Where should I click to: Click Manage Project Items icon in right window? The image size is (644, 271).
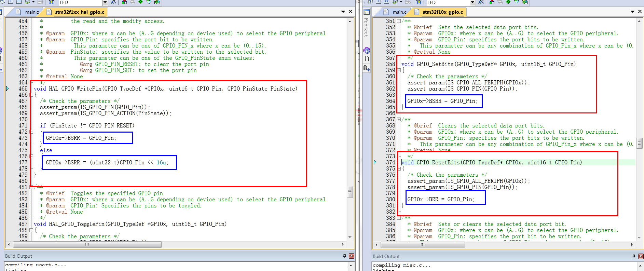(492, 2)
